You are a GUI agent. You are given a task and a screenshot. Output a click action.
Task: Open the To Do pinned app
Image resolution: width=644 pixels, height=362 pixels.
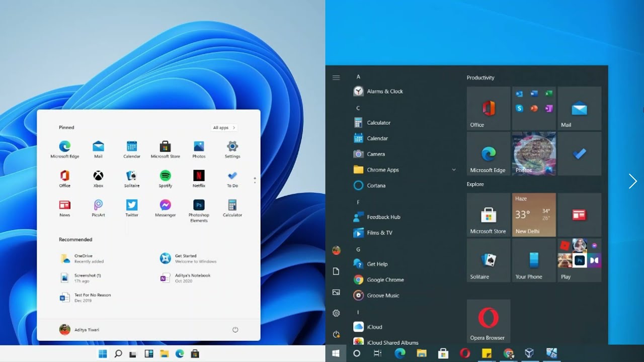232,178
